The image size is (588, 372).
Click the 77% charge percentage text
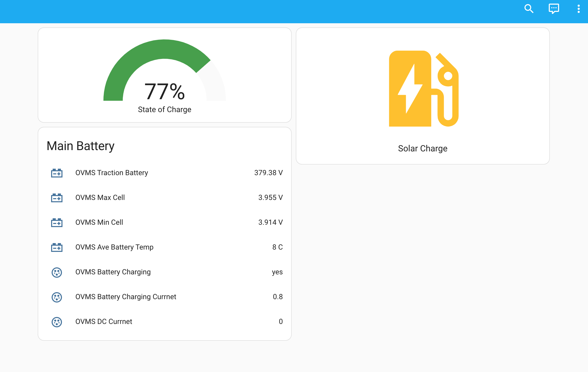(x=164, y=91)
